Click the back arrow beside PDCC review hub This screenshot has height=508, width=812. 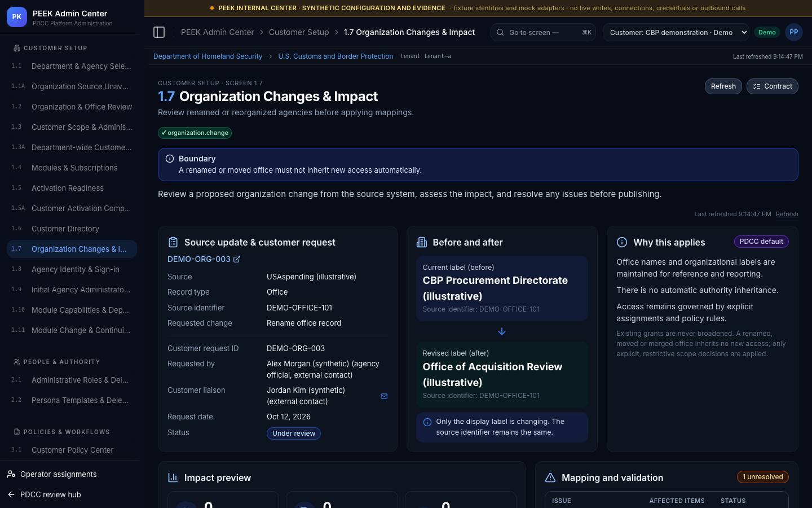coord(11,494)
